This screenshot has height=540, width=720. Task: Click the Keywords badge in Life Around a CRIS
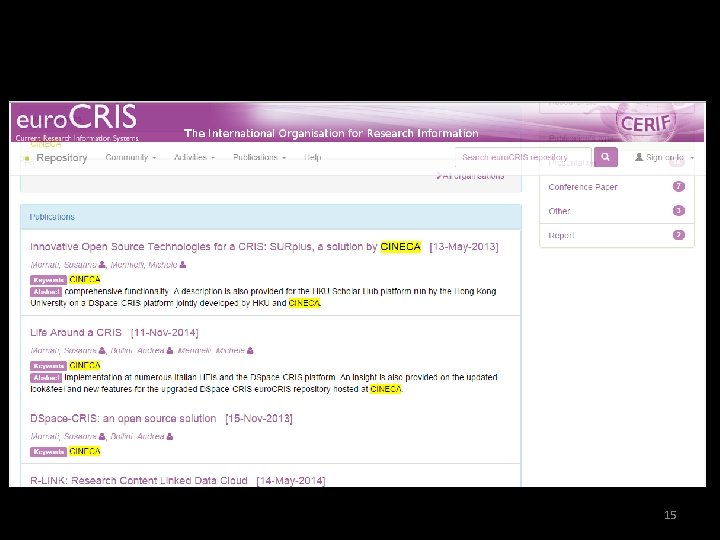tap(49, 366)
